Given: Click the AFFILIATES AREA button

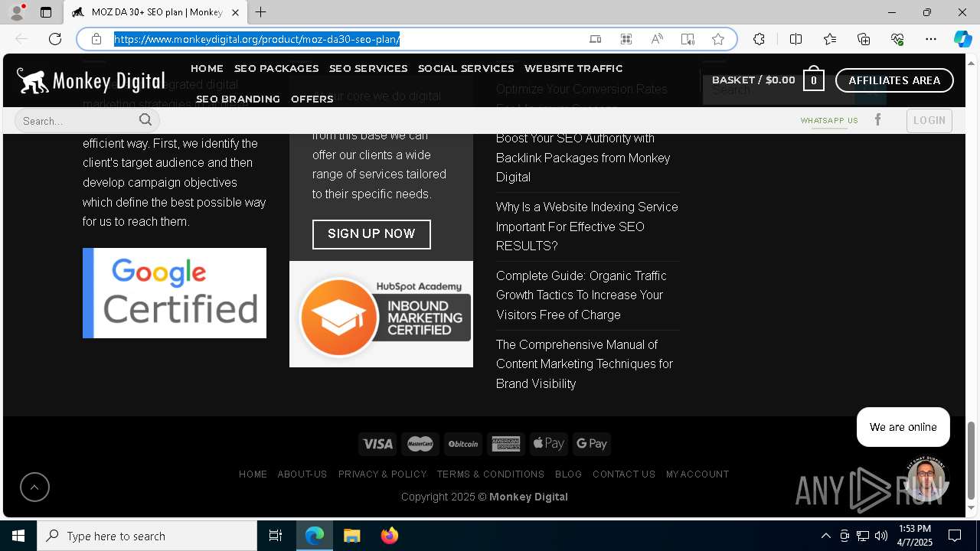Looking at the screenshot, I should pos(894,80).
